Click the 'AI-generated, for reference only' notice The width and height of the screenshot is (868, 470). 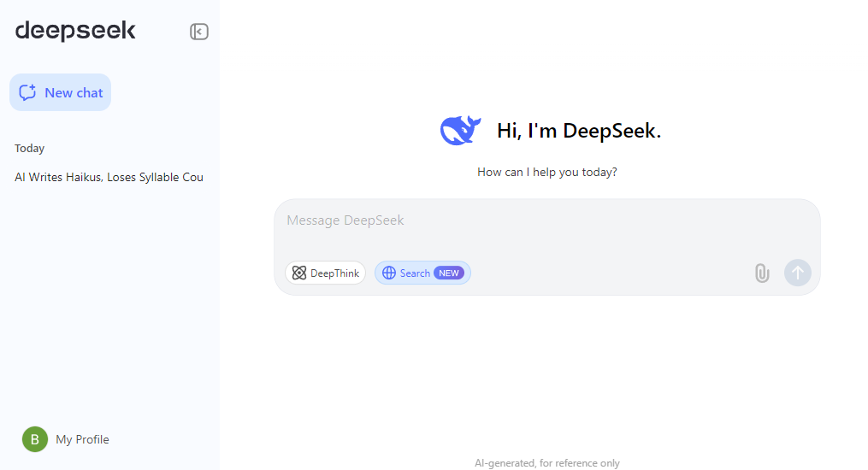point(547,463)
